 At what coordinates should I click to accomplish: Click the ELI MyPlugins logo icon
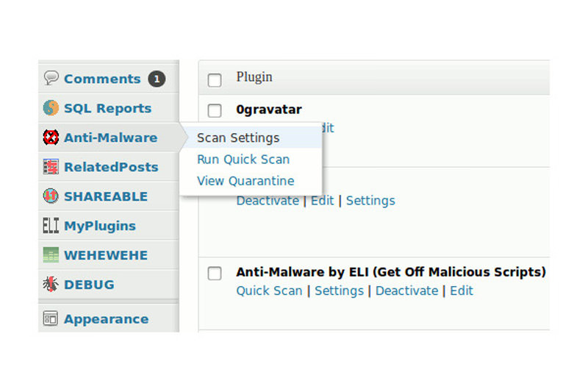click(51, 226)
